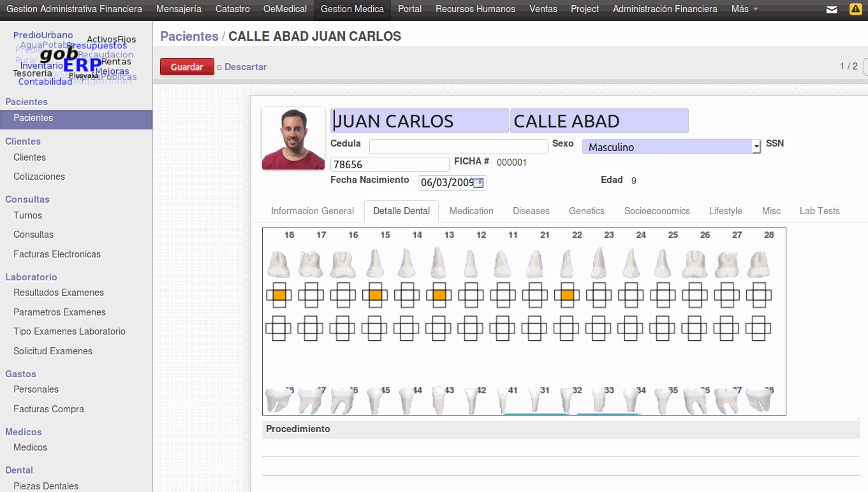The width and height of the screenshot is (868, 492).
Task: Open the Lab Tests tab
Action: point(820,211)
